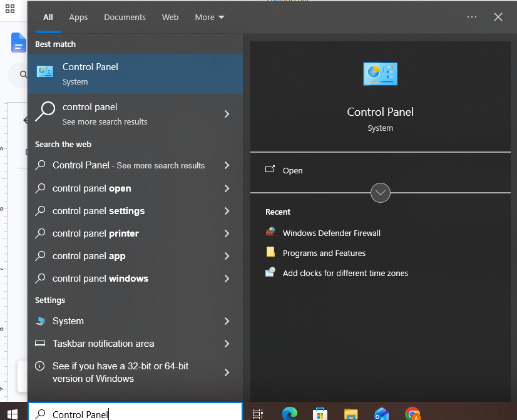Expand arrow beside 'Control Panel - See more search results'
The width and height of the screenshot is (517, 420).
point(227,165)
